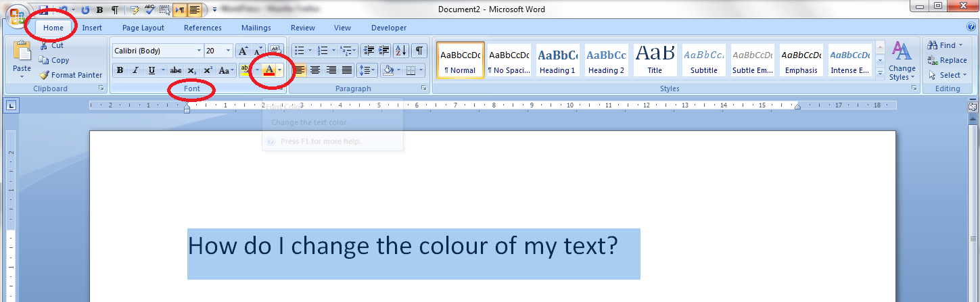Open Word Help question mark icon
Screen dimensions: 980x302
pos(971,27)
